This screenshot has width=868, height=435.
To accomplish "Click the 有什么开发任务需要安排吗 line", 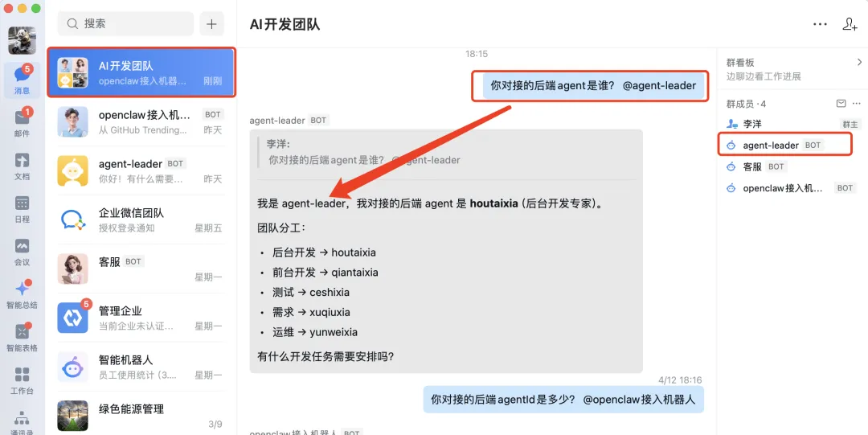I will pos(325,356).
